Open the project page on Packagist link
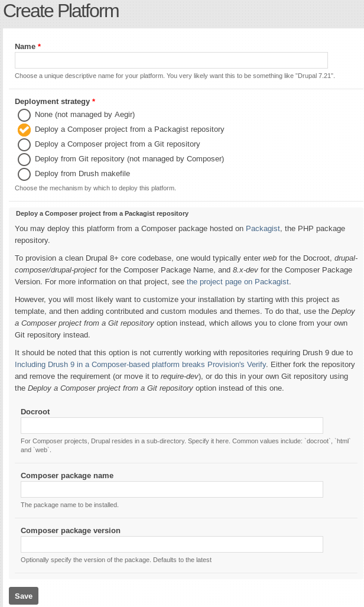 click(x=238, y=281)
